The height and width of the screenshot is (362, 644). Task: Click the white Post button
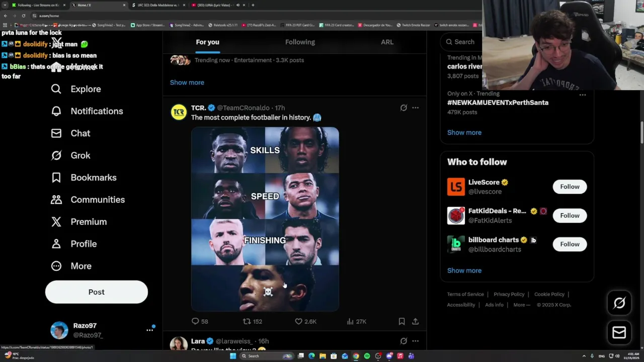coord(97,292)
